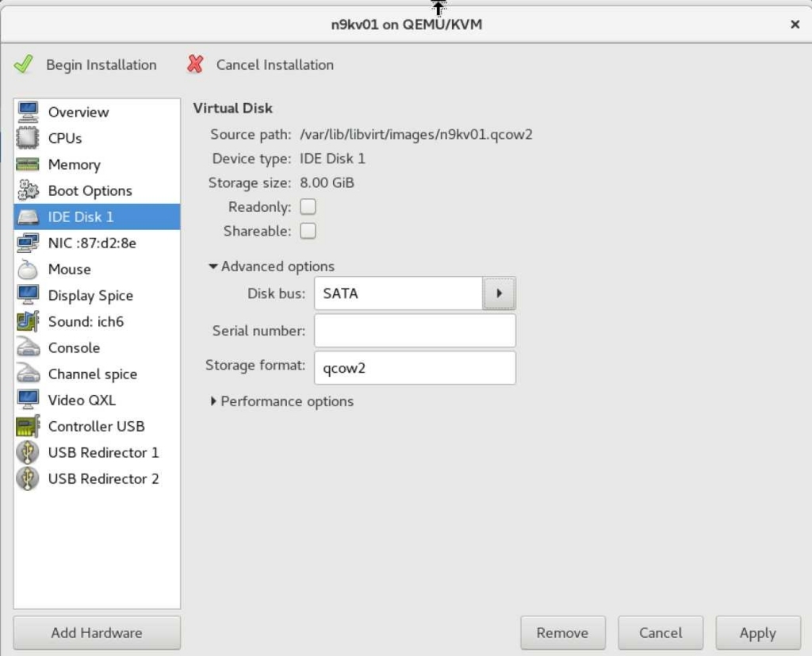
Task: Close the n9kv01 window
Action: 795,25
